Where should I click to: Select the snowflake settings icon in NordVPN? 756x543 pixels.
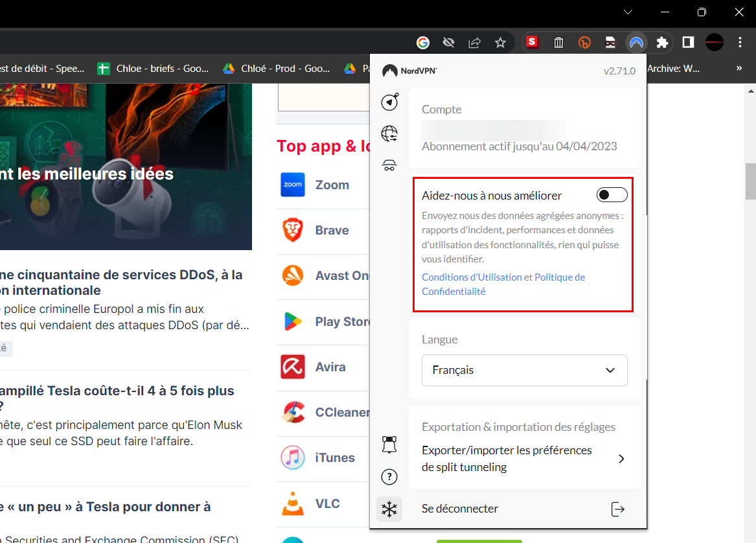coord(389,509)
